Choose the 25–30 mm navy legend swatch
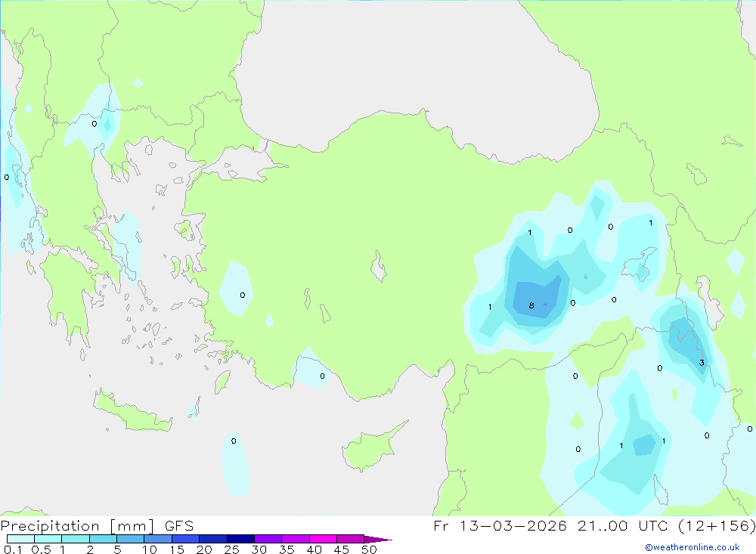The width and height of the screenshot is (756, 554). [x=240, y=539]
